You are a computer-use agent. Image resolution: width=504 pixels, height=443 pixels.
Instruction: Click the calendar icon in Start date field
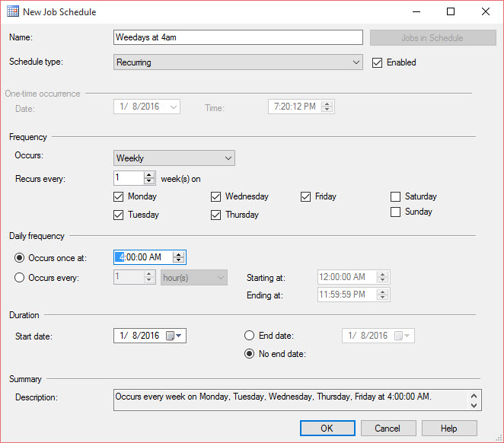click(x=171, y=336)
